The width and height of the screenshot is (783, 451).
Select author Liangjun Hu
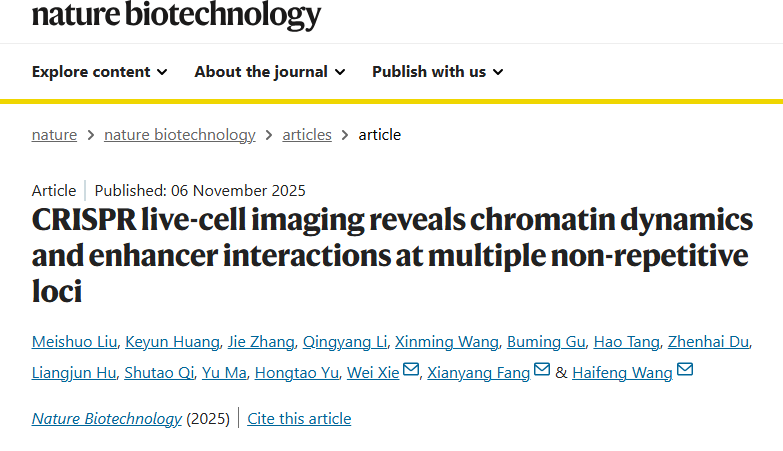pyautogui.click(x=73, y=373)
